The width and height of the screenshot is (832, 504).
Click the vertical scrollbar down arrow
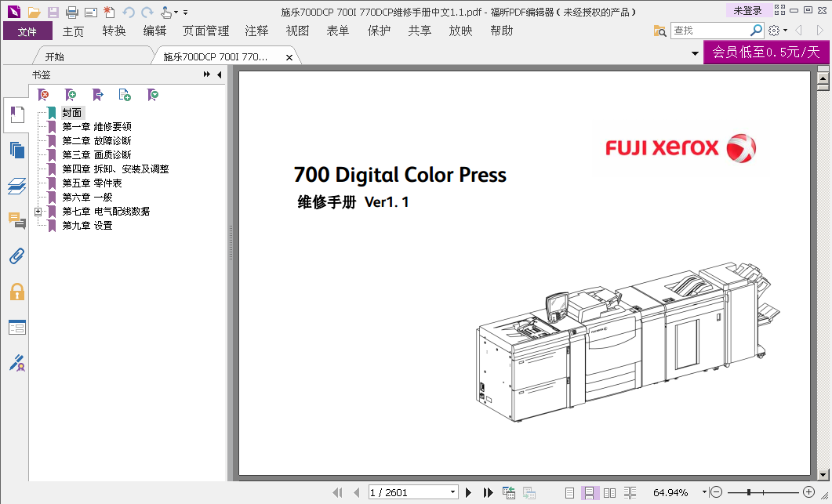click(823, 475)
